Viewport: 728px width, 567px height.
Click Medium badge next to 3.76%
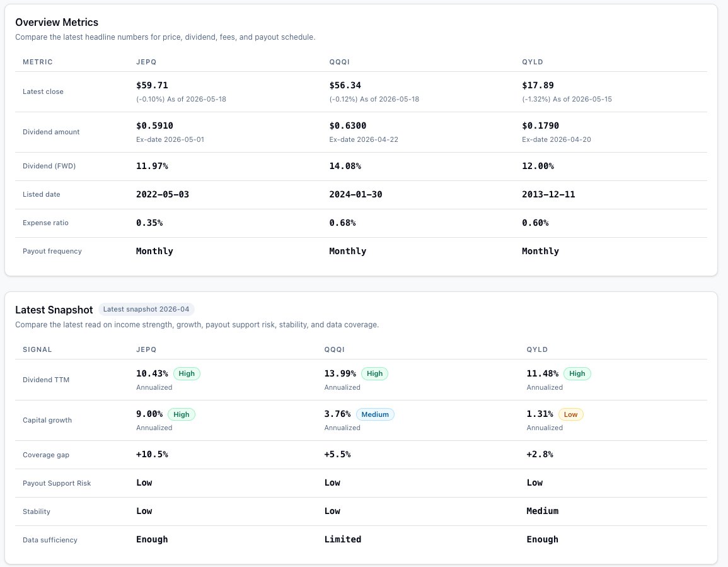point(375,414)
